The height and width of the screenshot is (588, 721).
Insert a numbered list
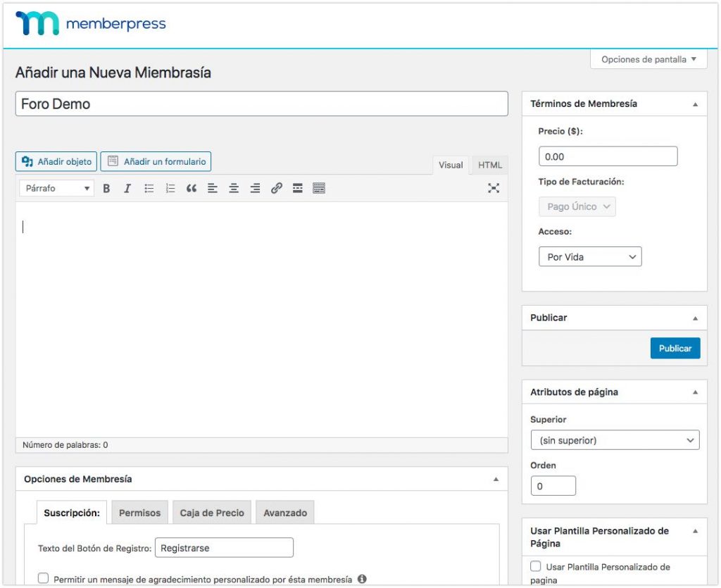(170, 188)
